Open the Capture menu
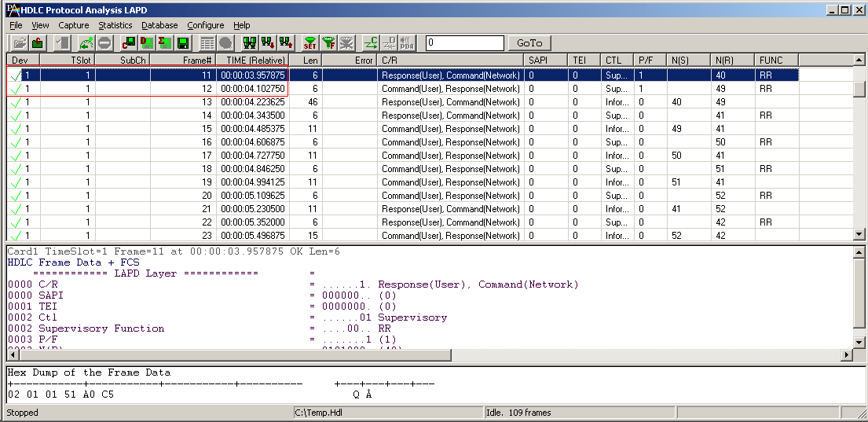868x422 pixels. pyautogui.click(x=74, y=25)
